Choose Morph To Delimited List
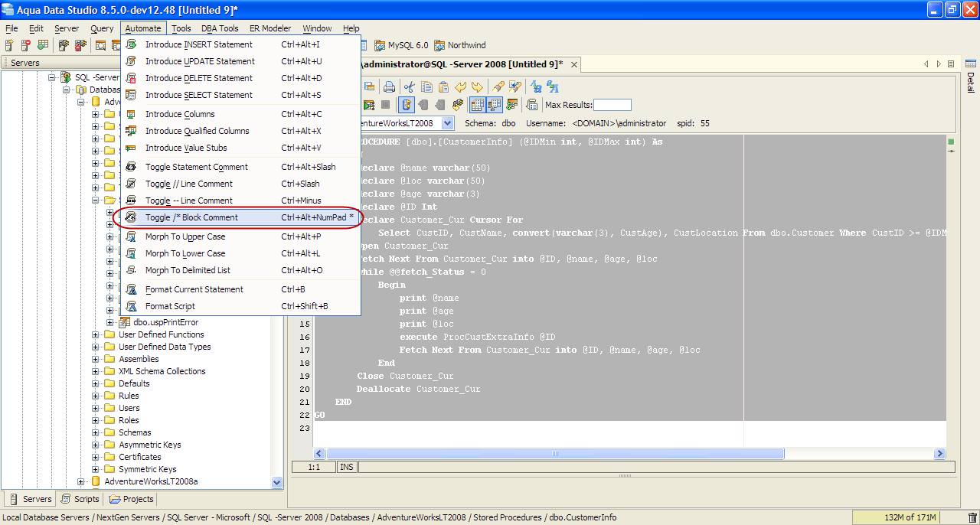Image resolution: width=980 pixels, height=525 pixels. coord(241,270)
